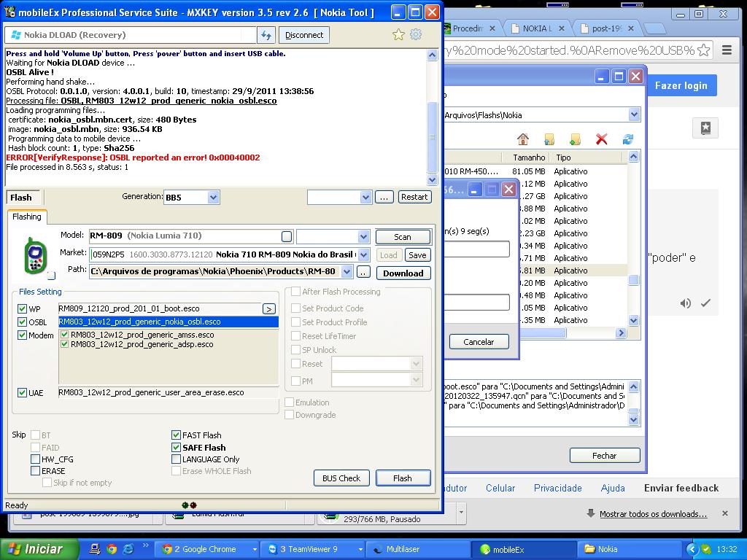Viewport: 747px width, 560px height.
Task: Click the log pane scroll down arrow
Action: pyautogui.click(x=432, y=180)
